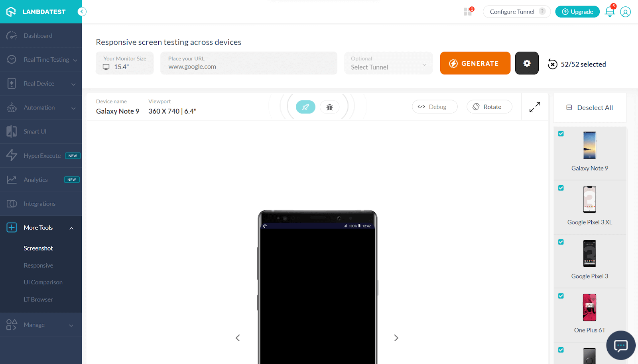
Task: Open the notifications bell
Action: click(x=609, y=12)
